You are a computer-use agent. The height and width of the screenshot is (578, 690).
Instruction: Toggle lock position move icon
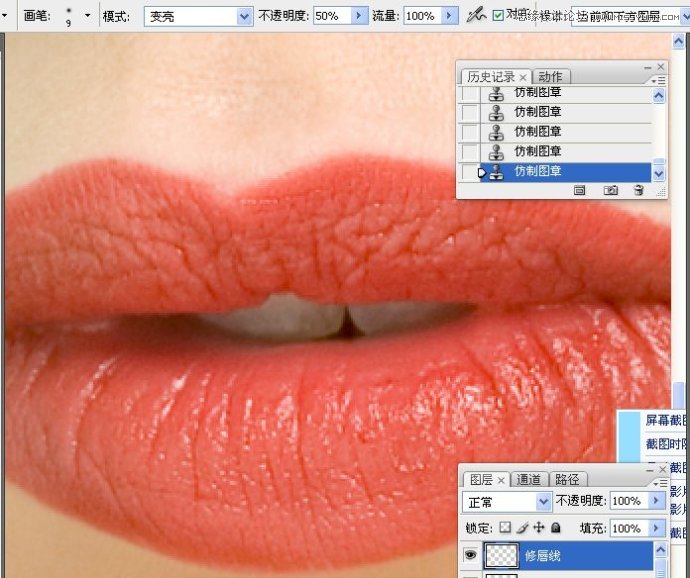(539, 527)
